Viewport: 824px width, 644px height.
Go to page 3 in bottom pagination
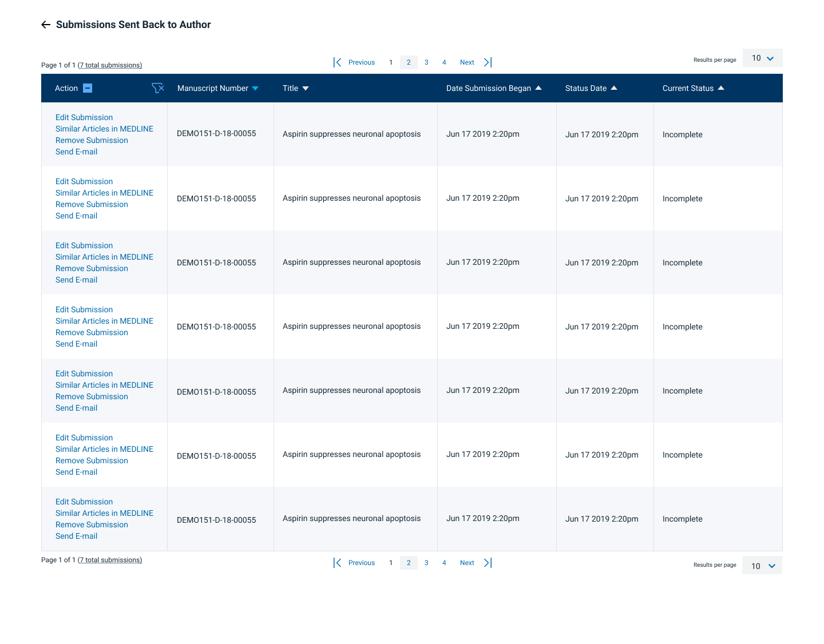[426, 563]
